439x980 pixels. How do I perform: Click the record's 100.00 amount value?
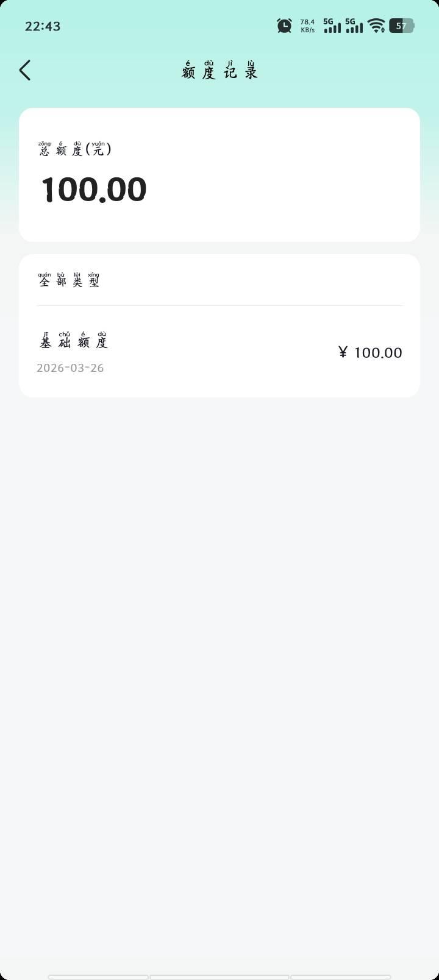click(378, 353)
